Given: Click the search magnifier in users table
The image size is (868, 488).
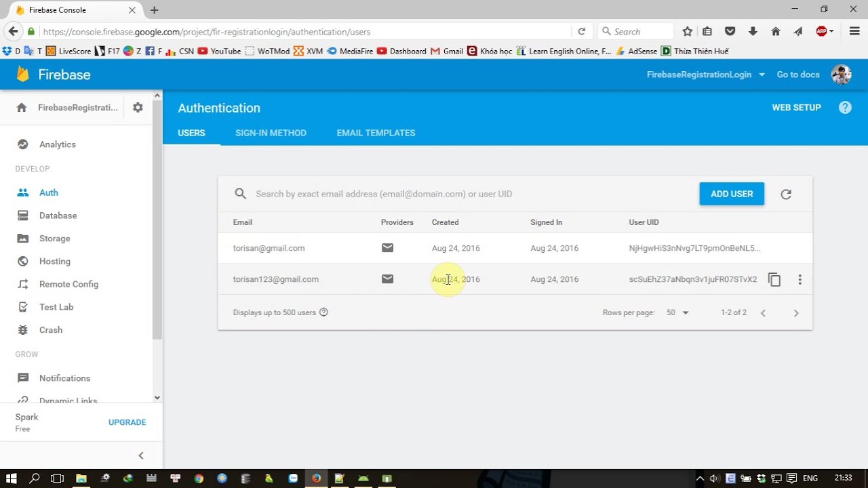Looking at the screenshot, I should tap(240, 194).
